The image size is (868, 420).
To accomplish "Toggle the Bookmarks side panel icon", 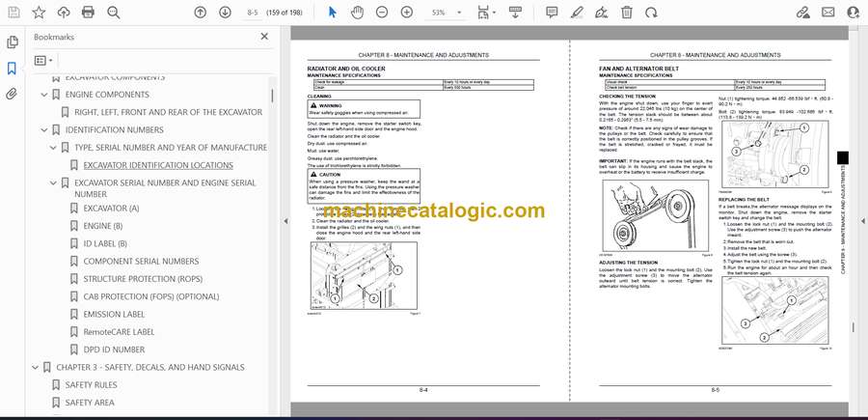I will point(12,69).
